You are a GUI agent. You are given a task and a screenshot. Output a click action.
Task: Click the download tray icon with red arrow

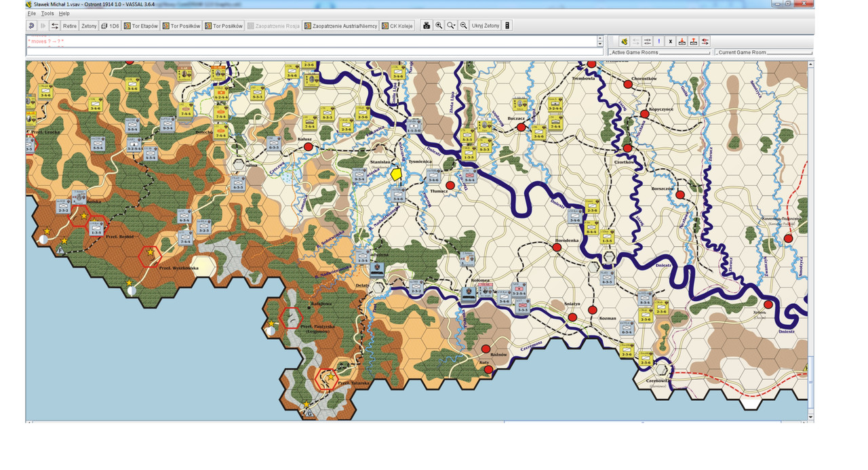coord(682,41)
